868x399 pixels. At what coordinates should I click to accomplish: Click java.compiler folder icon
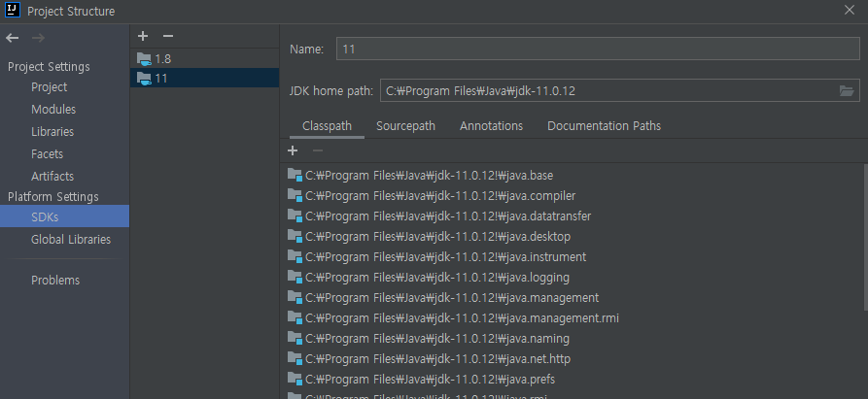coord(295,196)
